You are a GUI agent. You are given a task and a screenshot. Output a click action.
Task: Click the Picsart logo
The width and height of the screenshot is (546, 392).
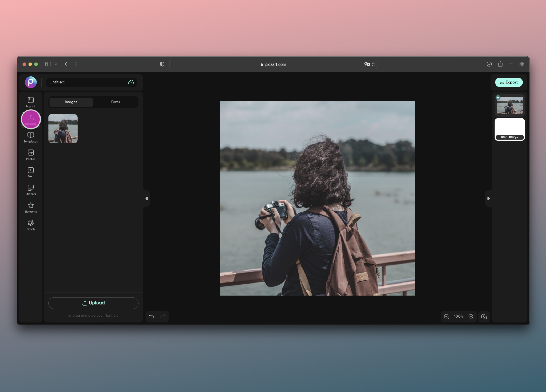31,82
